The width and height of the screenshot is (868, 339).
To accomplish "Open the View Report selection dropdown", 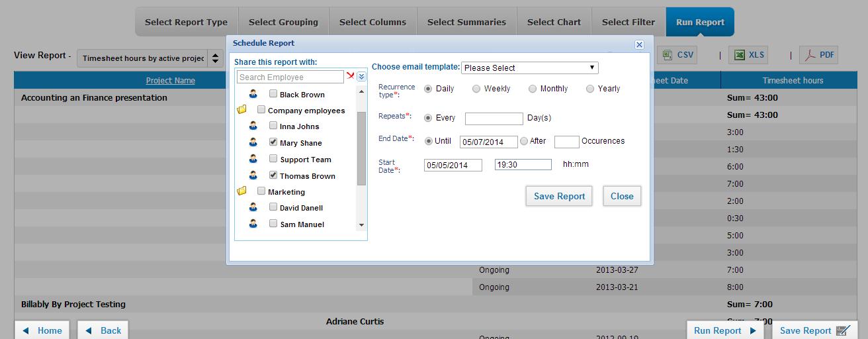I will (150, 58).
